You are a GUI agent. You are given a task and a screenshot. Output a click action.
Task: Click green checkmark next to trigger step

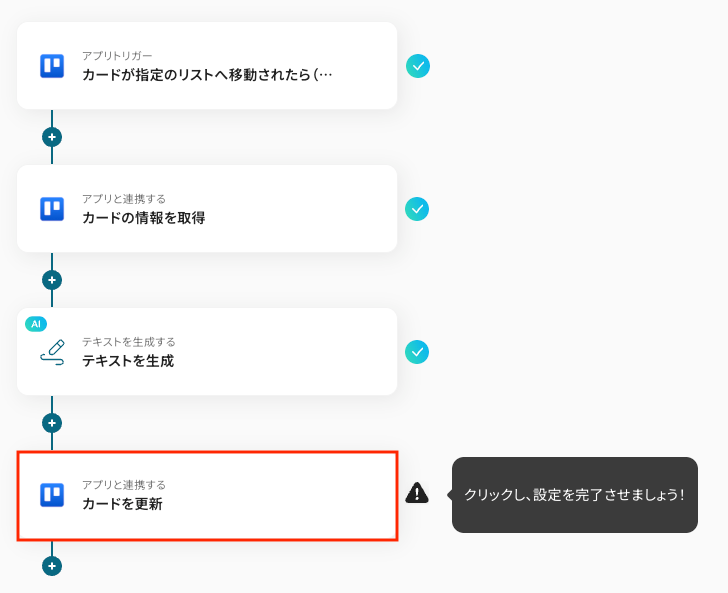click(418, 66)
